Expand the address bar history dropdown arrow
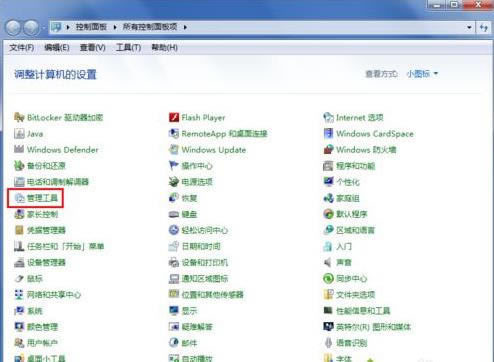The image size is (494, 362). 469,27
